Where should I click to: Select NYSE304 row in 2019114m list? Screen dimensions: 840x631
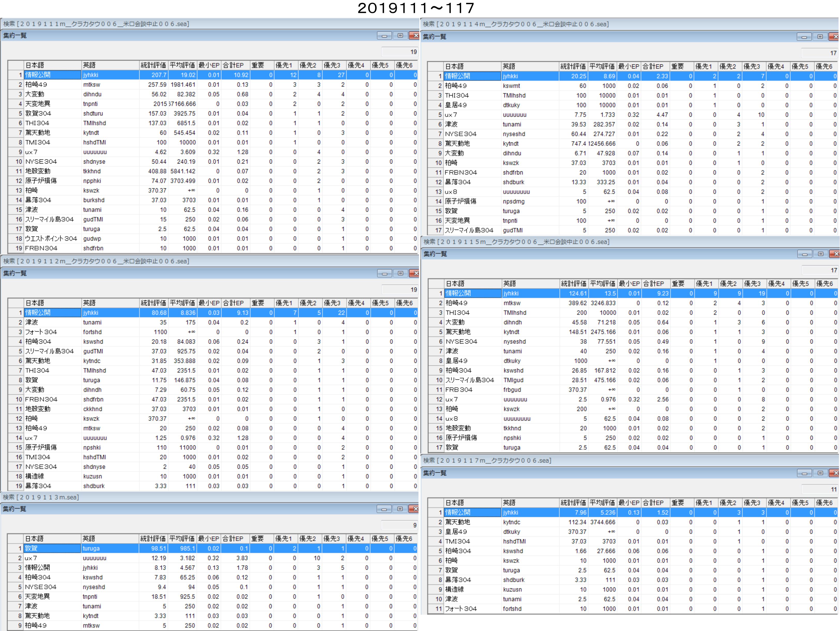pos(461,134)
